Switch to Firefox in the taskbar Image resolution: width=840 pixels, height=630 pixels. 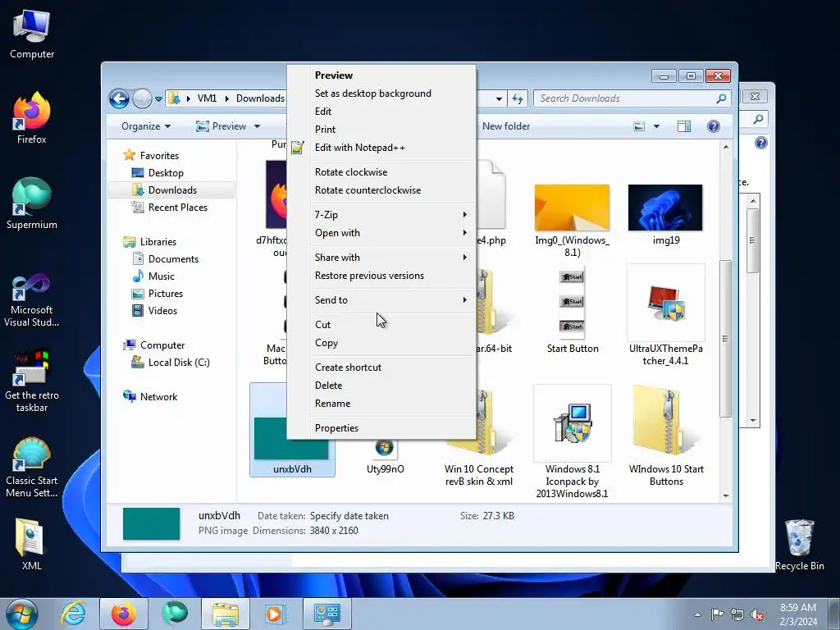coord(124,614)
